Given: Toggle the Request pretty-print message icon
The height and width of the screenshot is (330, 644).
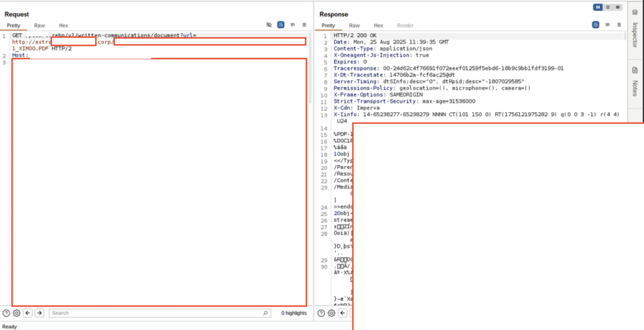Looking at the screenshot, I should click(281, 25).
